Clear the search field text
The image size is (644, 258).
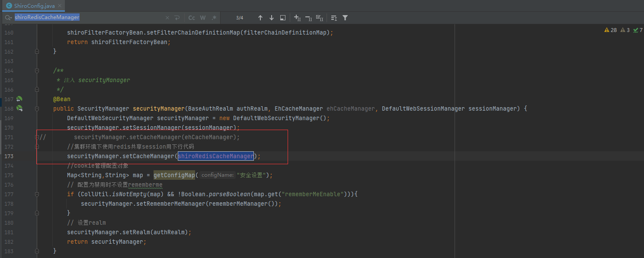tap(167, 18)
